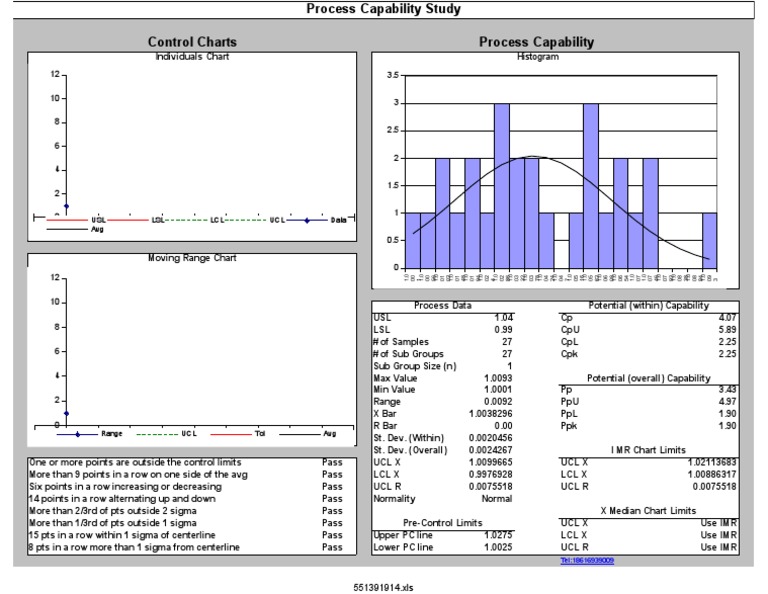
Task: Click the green dashed LCL legend line
Action: (187, 220)
